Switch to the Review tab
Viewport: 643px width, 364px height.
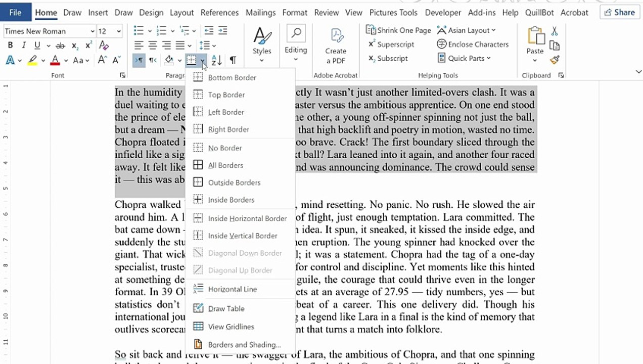326,12
